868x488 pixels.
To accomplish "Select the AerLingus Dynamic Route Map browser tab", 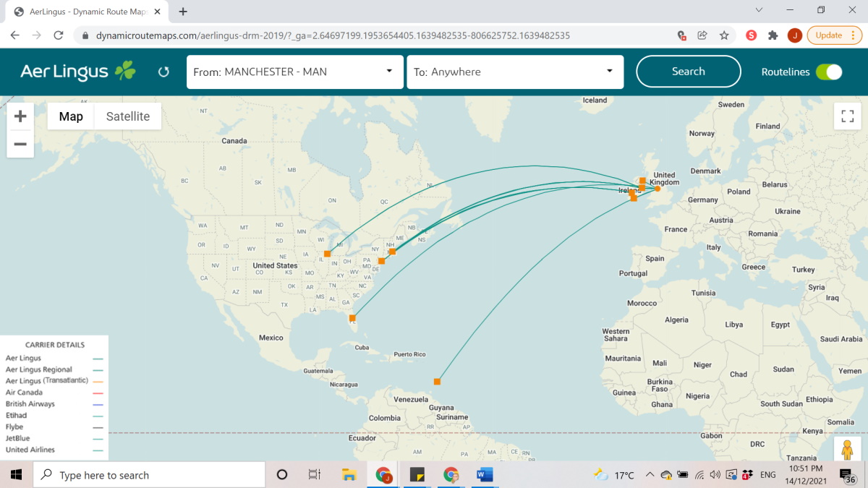I will (87, 12).
